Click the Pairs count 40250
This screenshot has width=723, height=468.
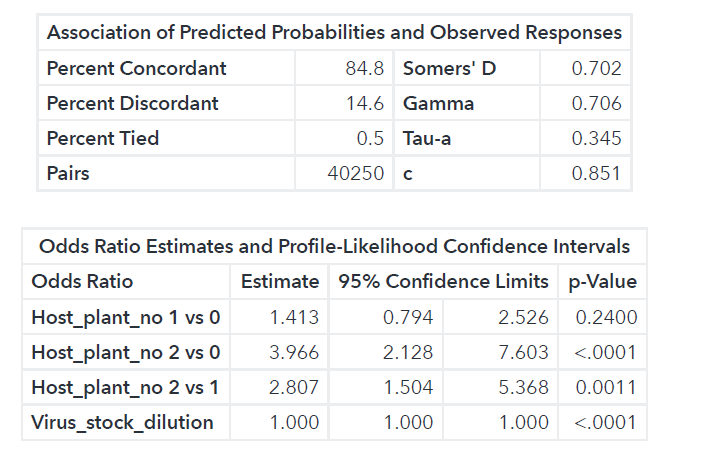point(357,173)
